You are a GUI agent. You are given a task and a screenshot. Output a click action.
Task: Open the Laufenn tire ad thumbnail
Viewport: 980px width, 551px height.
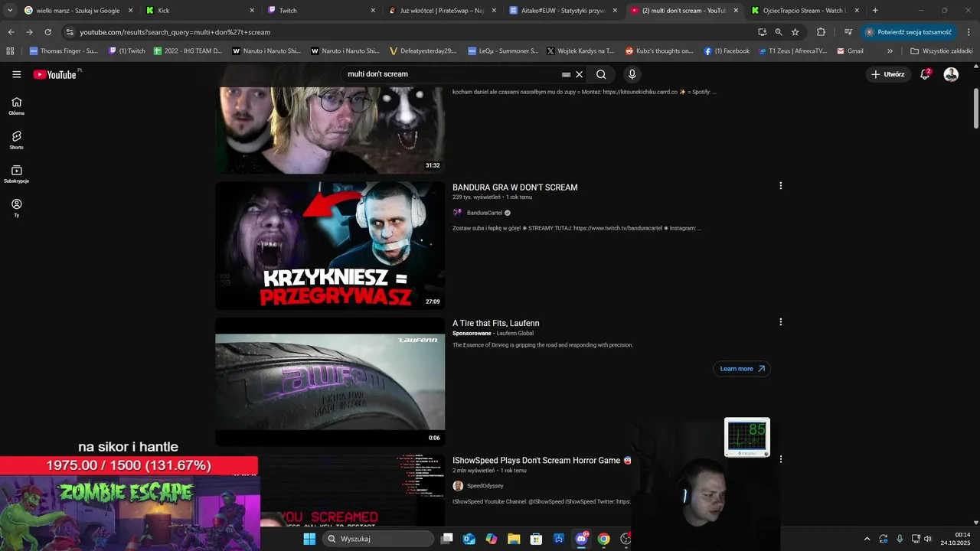(330, 382)
